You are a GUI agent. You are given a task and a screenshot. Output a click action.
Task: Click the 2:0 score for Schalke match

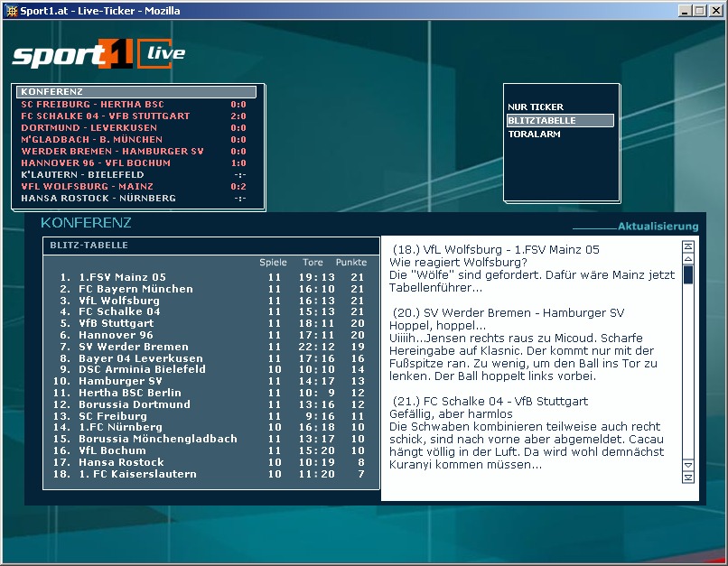238,116
